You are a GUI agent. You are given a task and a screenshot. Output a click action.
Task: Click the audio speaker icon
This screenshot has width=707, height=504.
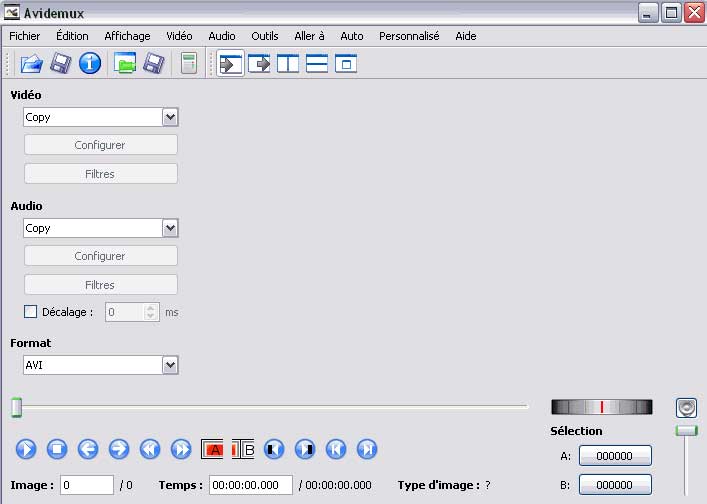point(687,408)
